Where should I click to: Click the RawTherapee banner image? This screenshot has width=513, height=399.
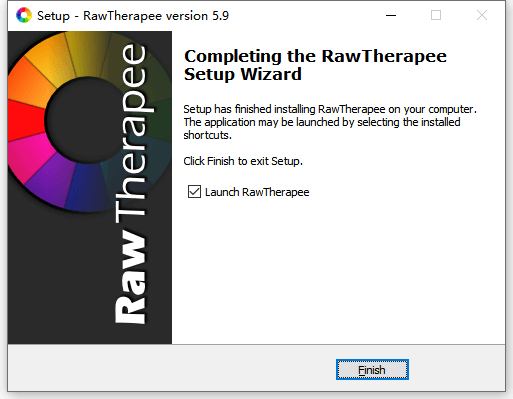tap(90, 187)
